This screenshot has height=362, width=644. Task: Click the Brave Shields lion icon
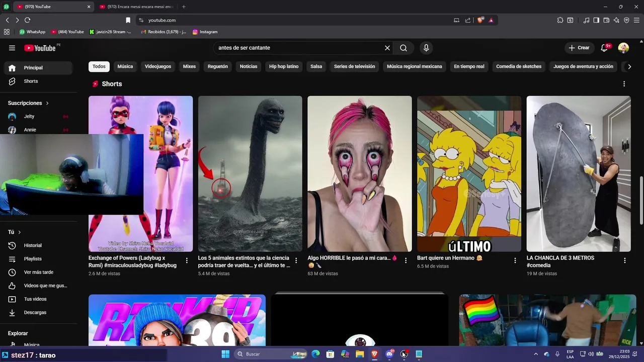tap(480, 20)
